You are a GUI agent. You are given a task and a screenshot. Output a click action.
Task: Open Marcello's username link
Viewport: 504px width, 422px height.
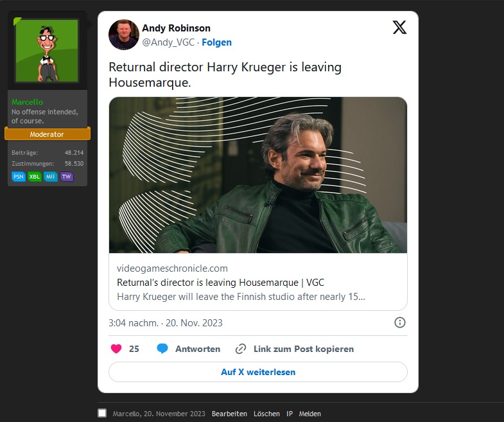pos(28,102)
